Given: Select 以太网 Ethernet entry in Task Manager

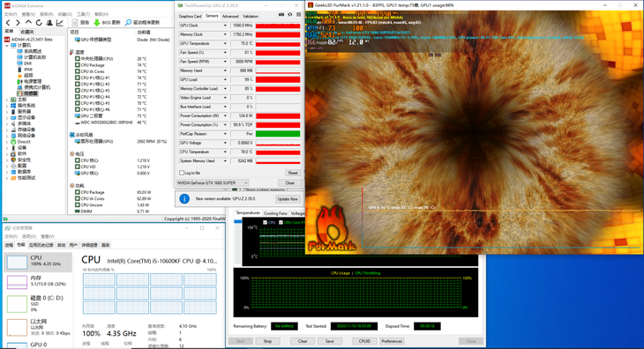Looking at the screenshot, I should point(37,327).
